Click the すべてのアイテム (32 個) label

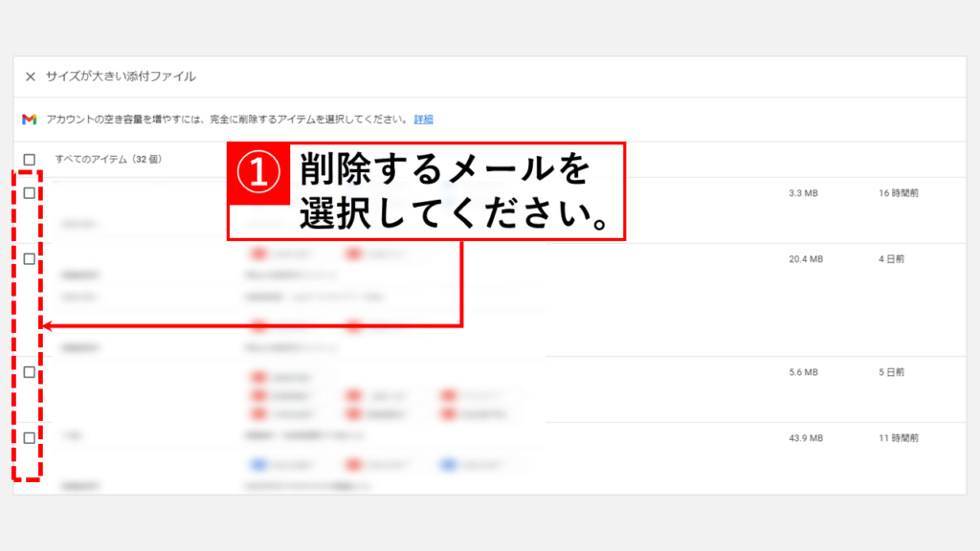109,160
